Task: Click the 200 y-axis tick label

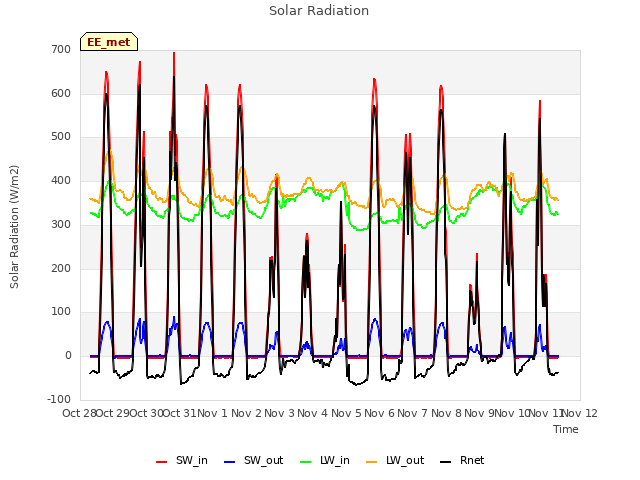Action: (61, 268)
